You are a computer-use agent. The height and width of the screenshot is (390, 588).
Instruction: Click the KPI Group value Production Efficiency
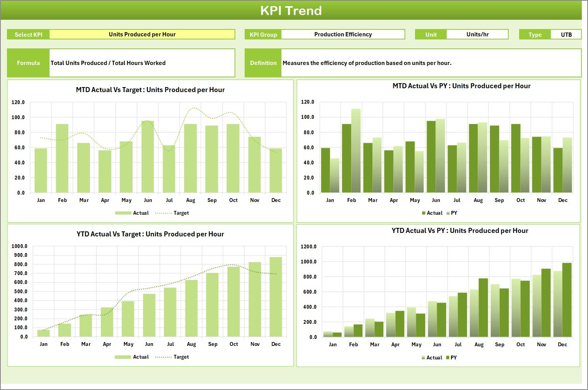343,34
